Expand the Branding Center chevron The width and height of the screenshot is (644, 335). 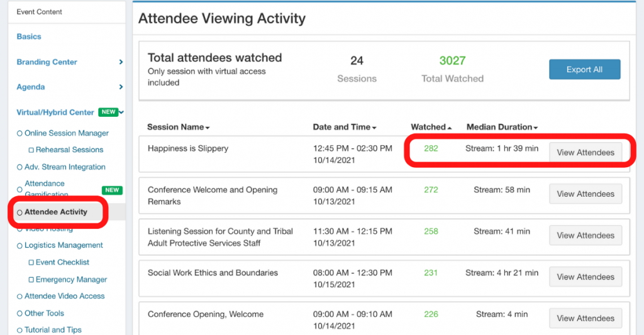point(121,62)
